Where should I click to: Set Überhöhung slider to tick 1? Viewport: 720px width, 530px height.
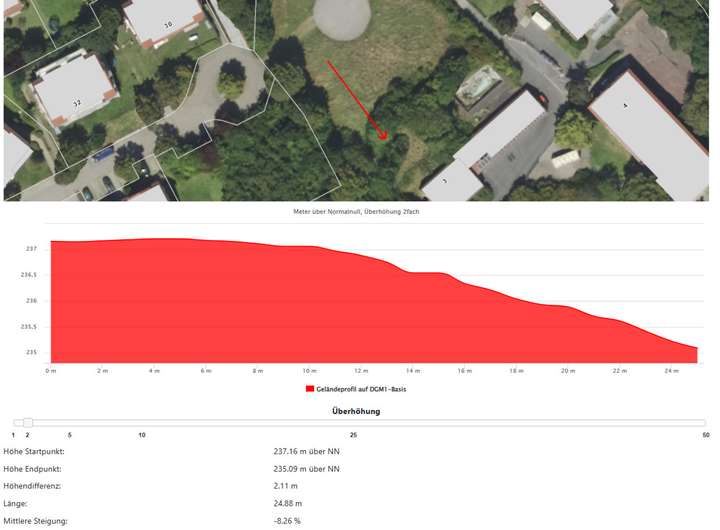[x=14, y=423]
